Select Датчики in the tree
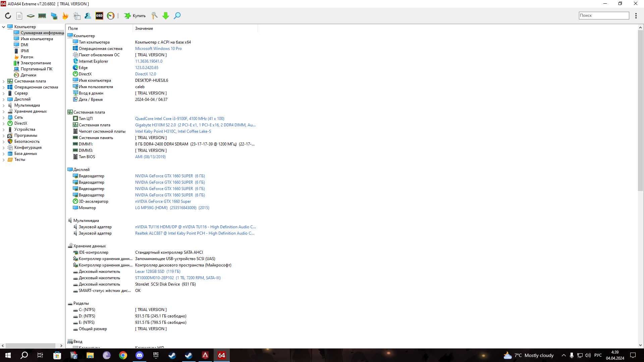The width and height of the screenshot is (644, 362). [25, 75]
